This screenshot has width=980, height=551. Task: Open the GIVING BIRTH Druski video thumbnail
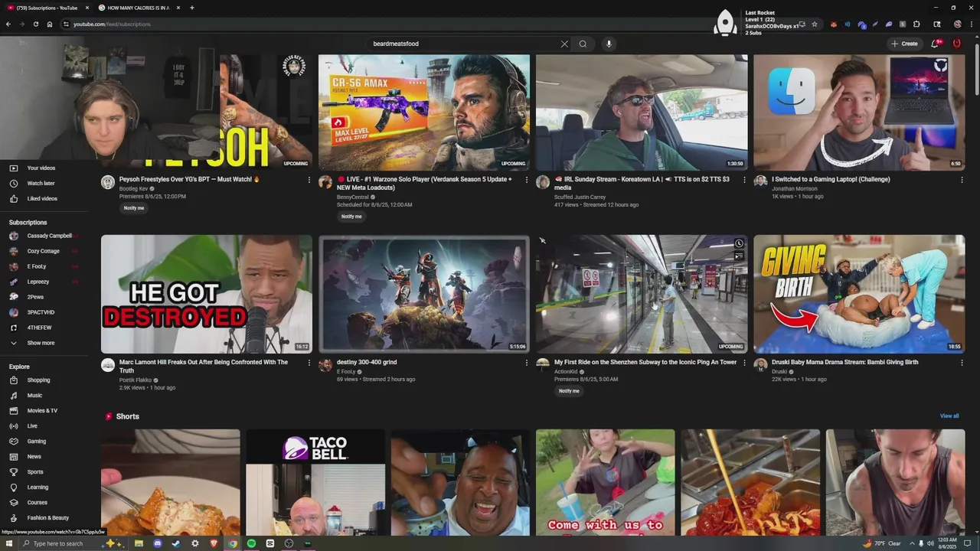tap(859, 294)
